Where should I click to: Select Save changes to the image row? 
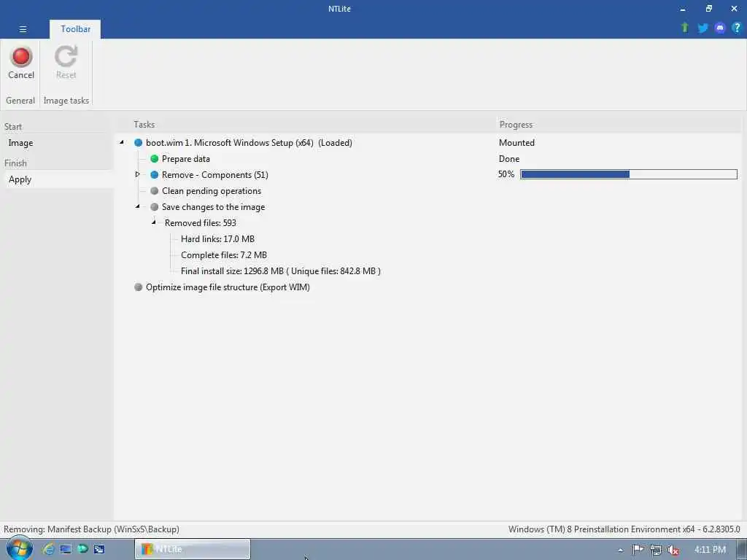[x=213, y=206]
